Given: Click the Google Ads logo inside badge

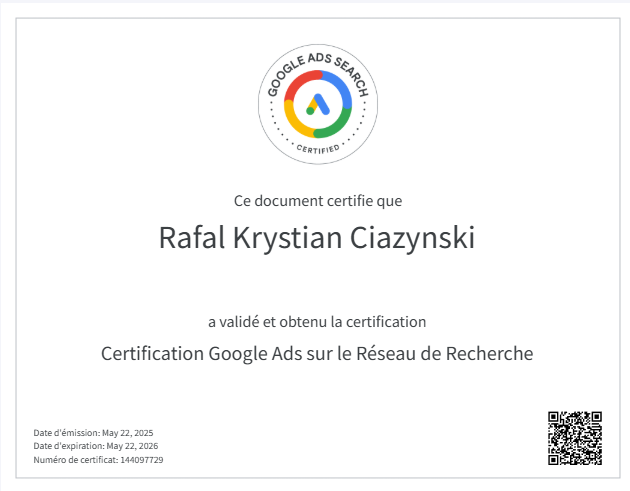Looking at the screenshot, I should tap(318, 104).
